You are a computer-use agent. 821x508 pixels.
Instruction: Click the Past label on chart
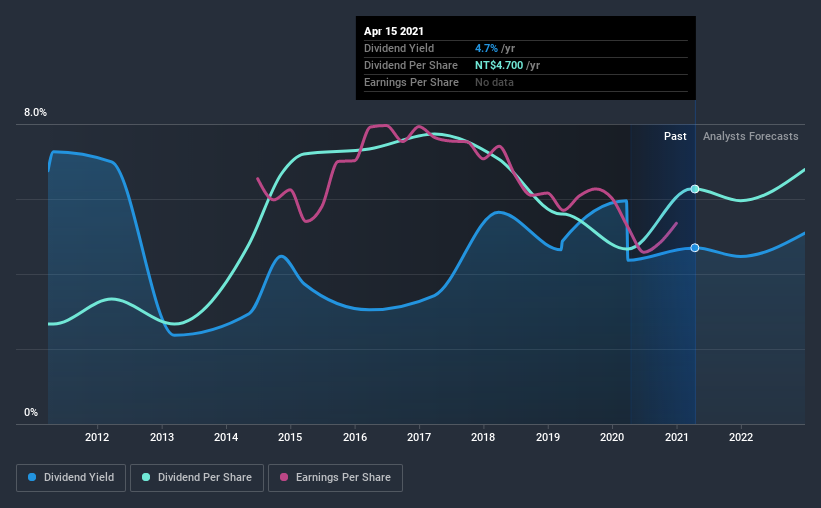click(675, 136)
